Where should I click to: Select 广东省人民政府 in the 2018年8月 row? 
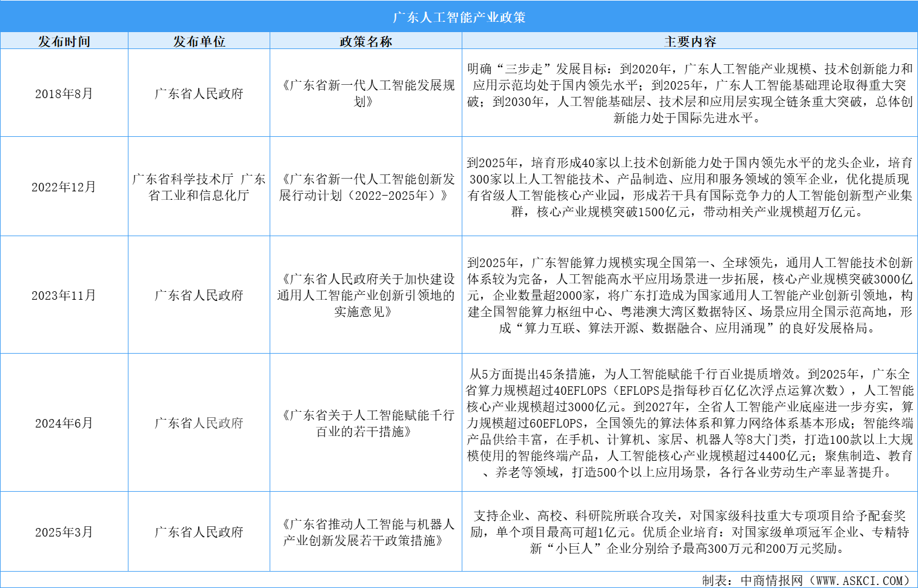199,93
